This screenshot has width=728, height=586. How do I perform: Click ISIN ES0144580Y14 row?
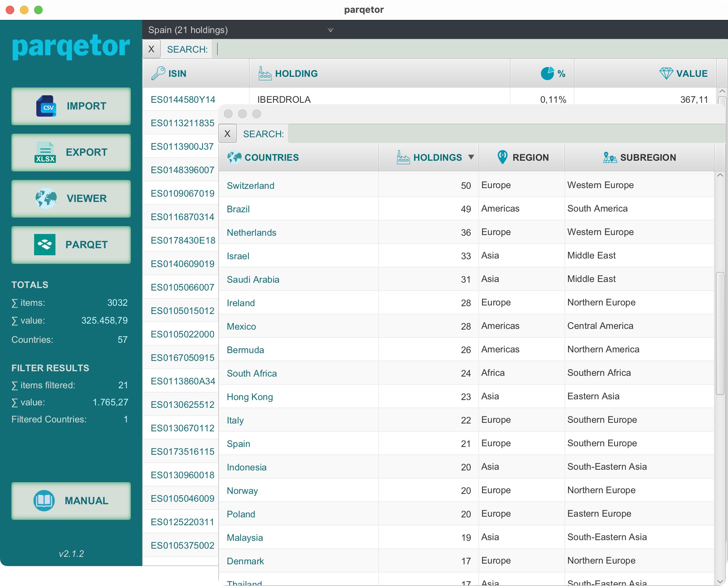coord(183,100)
